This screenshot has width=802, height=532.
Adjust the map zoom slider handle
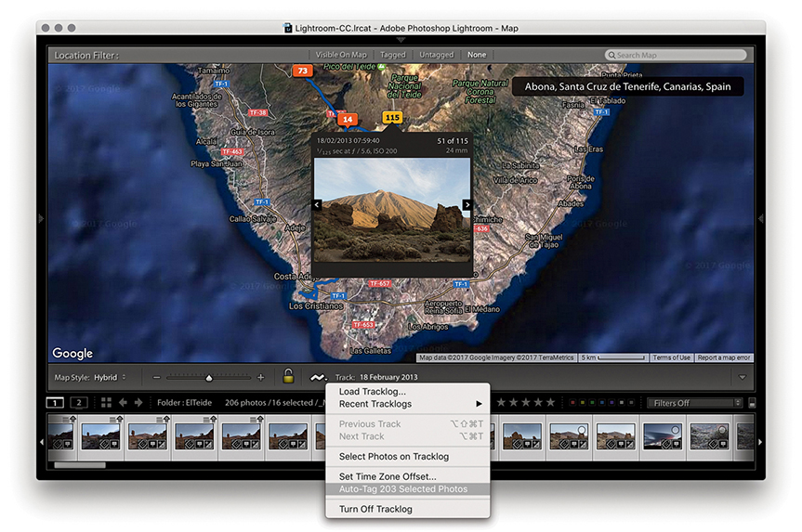coord(209,378)
